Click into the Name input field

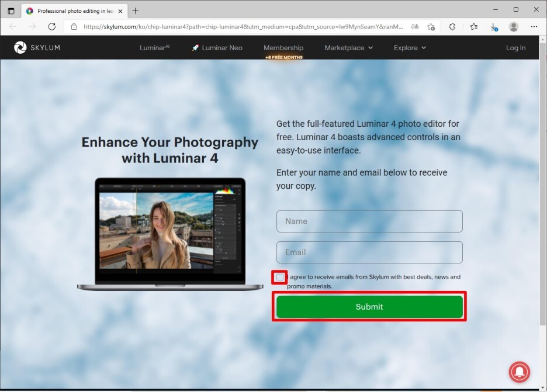coord(369,221)
